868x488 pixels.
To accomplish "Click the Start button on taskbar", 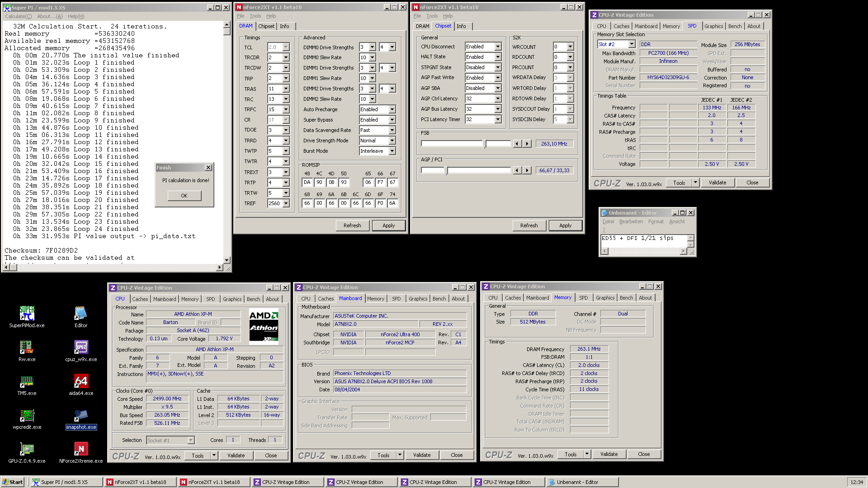I will point(13,482).
